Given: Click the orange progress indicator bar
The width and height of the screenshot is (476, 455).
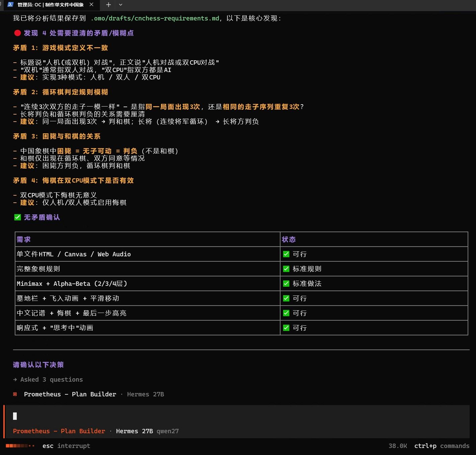Looking at the screenshot, I should click(x=20, y=446).
